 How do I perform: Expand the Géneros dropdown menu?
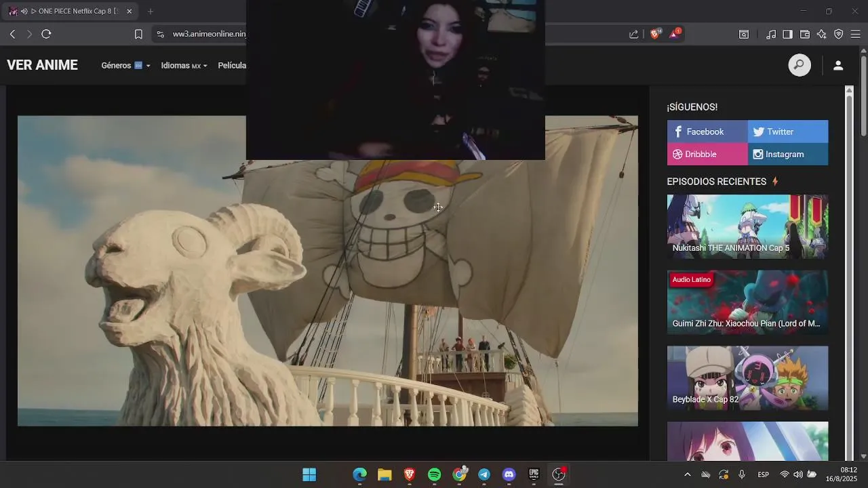pos(125,66)
